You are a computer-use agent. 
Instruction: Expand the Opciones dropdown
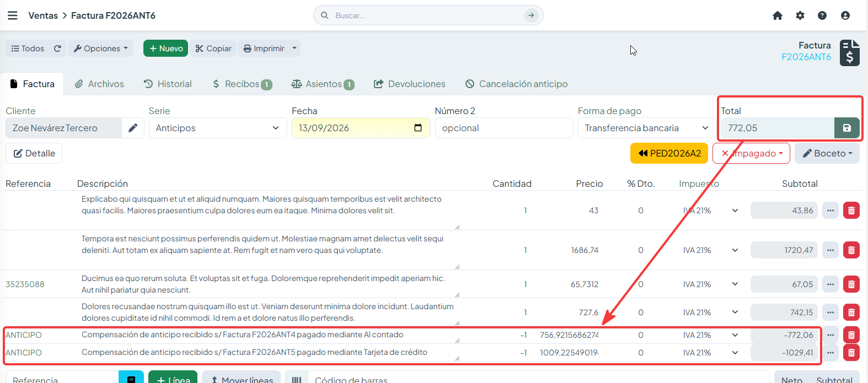[x=100, y=48]
